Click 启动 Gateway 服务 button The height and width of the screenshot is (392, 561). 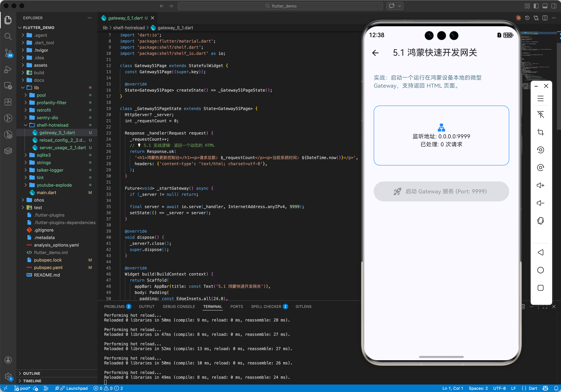(441, 191)
